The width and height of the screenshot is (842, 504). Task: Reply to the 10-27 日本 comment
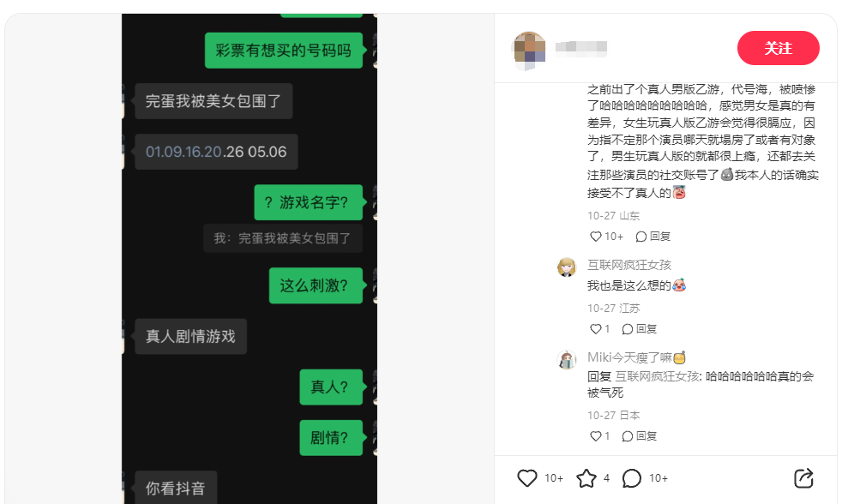(x=640, y=436)
